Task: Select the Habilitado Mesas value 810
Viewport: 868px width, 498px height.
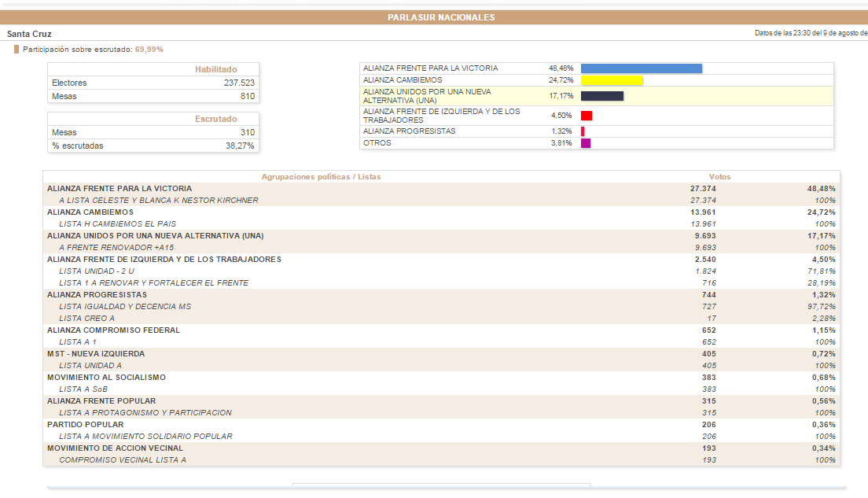Action: pyautogui.click(x=248, y=96)
